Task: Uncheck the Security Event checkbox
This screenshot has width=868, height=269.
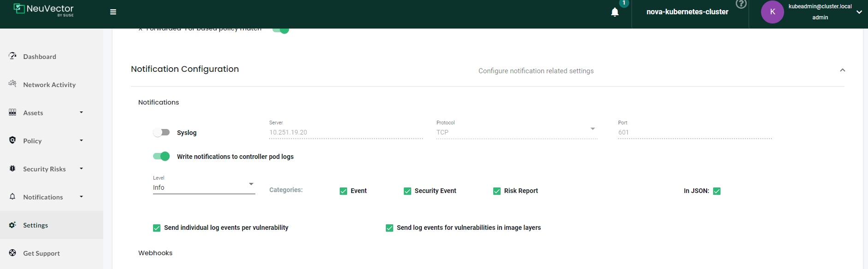Action: coord(407,191)
